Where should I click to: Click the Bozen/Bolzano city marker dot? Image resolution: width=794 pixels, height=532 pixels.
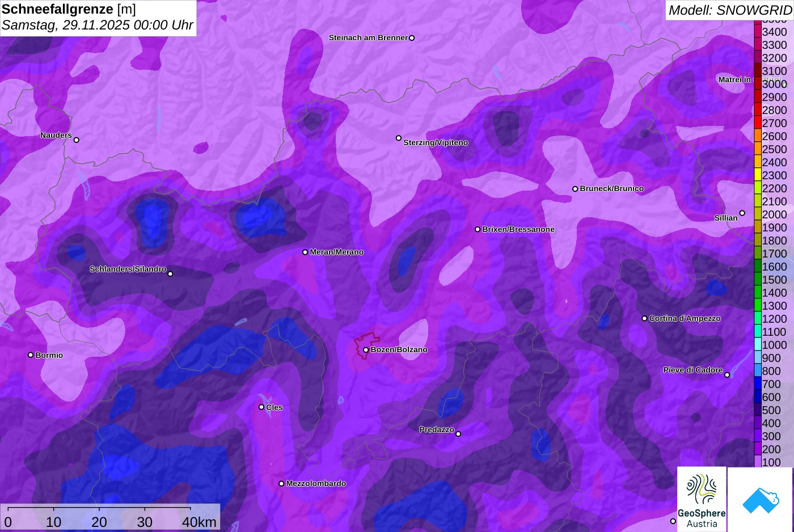pos(366,350)
